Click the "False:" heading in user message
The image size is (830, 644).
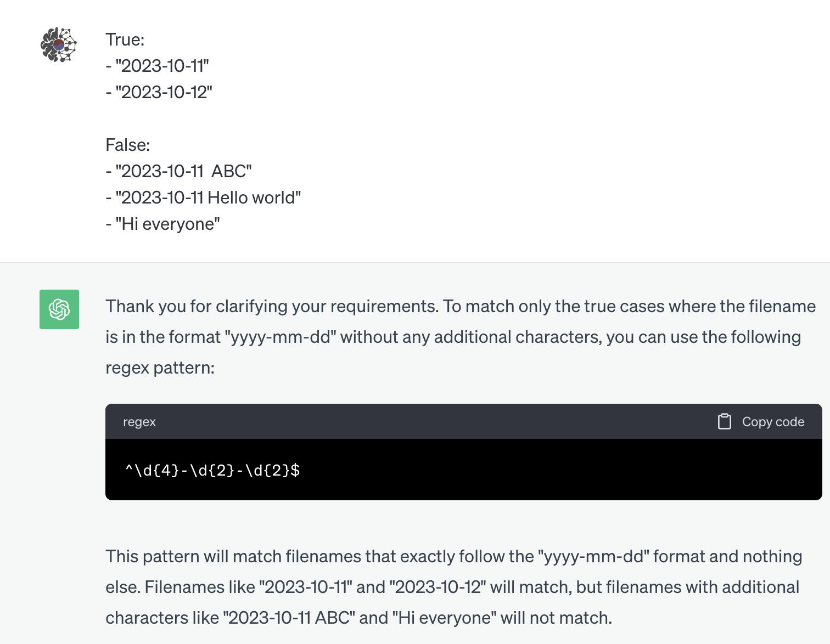coord(128,145)
